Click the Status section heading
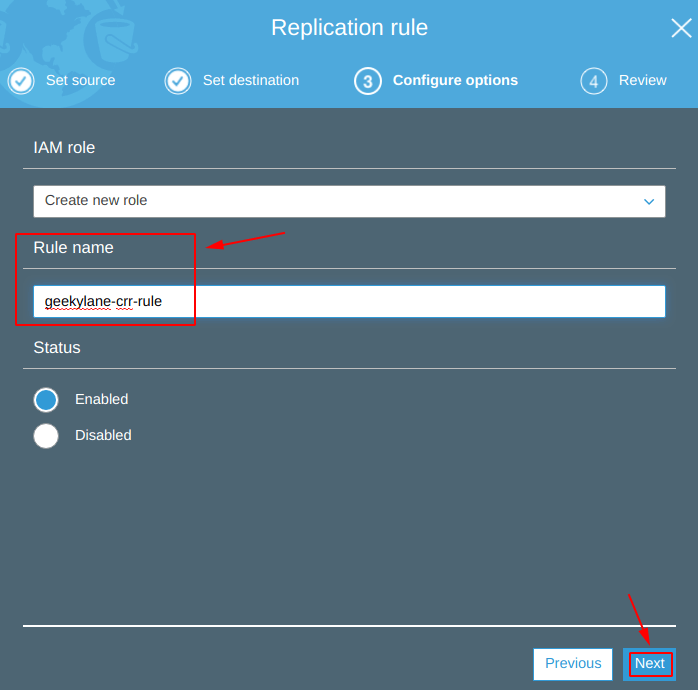The width and height of the screenshot is (698, 690). pos(57,348)
